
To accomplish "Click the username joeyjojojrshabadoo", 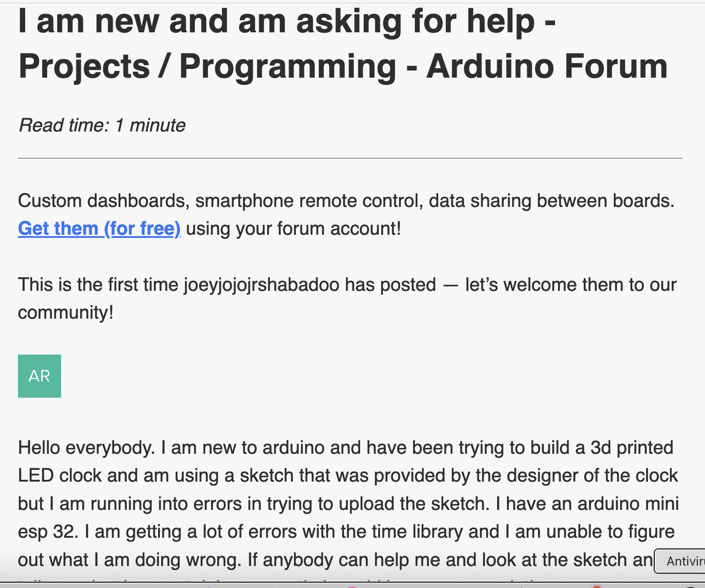I will (x=261, y=285).
